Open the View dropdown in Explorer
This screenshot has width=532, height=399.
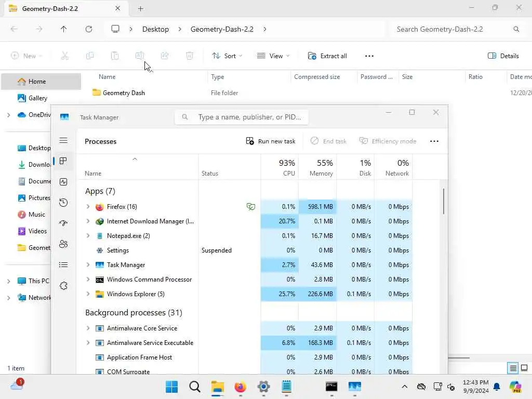(273, 56)
